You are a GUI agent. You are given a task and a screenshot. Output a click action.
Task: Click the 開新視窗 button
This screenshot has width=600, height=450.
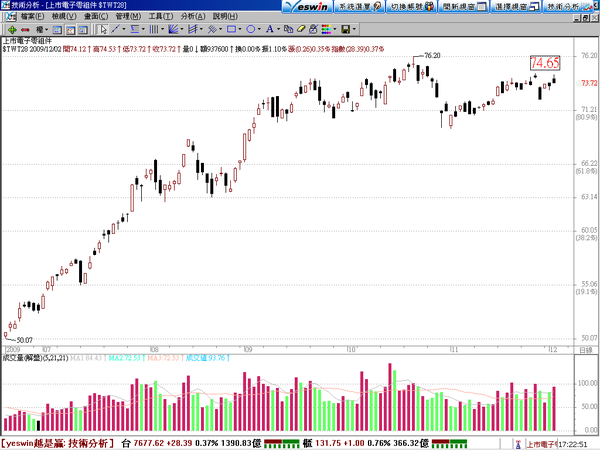463,7
